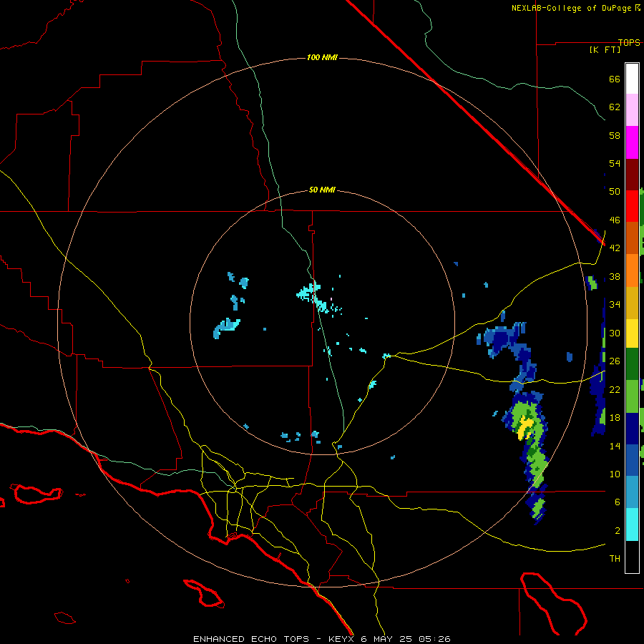
Task: Click the '66' legend value
Action: 615,79
